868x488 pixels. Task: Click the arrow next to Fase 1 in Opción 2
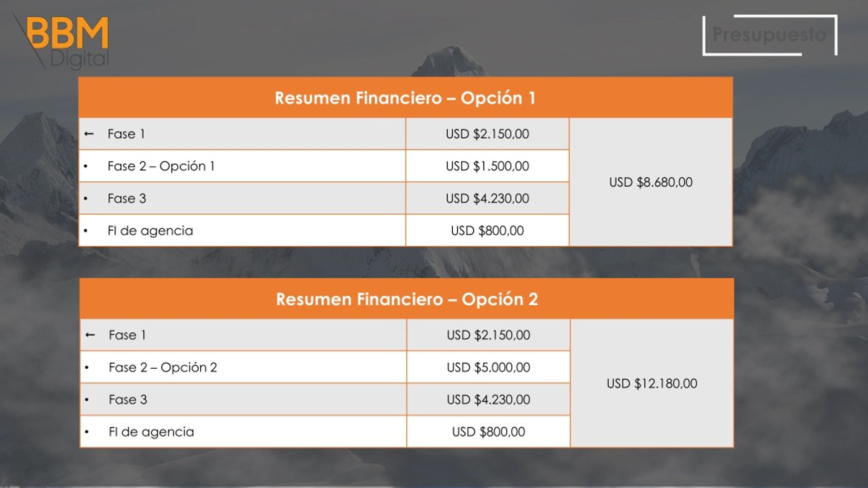(x=90, y=335)
